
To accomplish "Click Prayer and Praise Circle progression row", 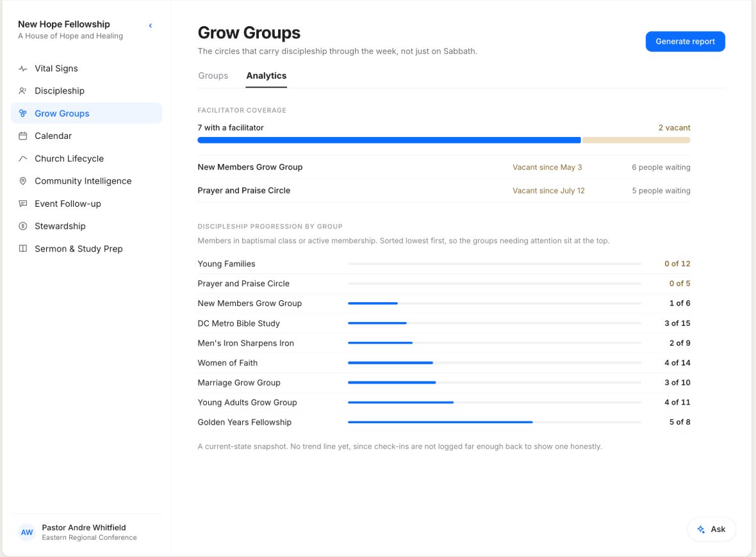I will point(444,284).
